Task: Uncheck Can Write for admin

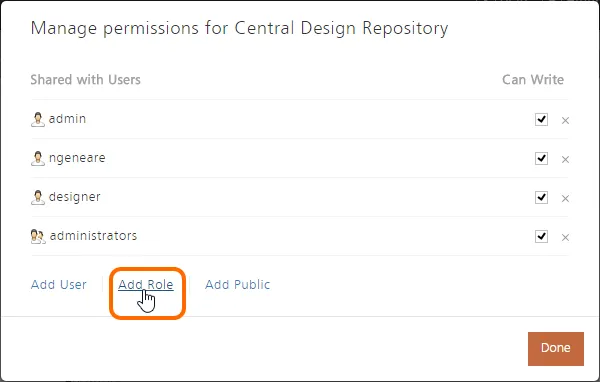Action: (x=541, y=119)
